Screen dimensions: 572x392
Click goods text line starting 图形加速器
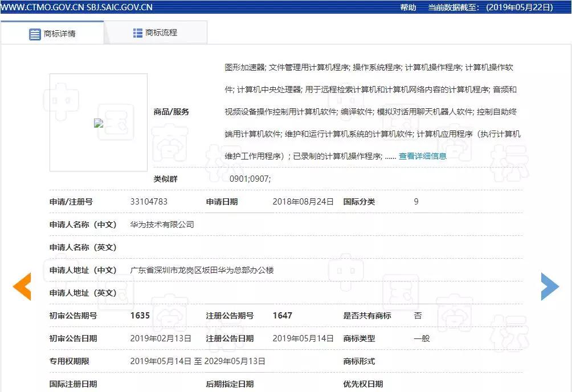tap(369, 67)
